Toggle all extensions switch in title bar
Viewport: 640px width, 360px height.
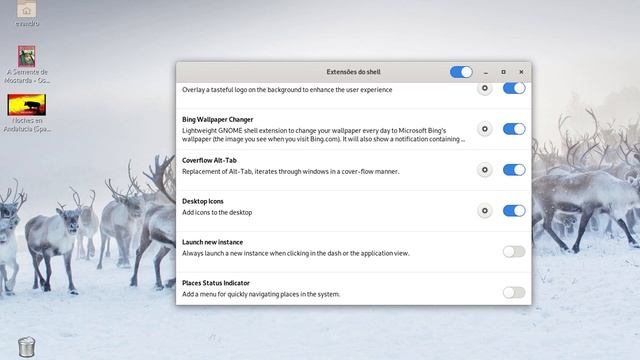[461, 72]
